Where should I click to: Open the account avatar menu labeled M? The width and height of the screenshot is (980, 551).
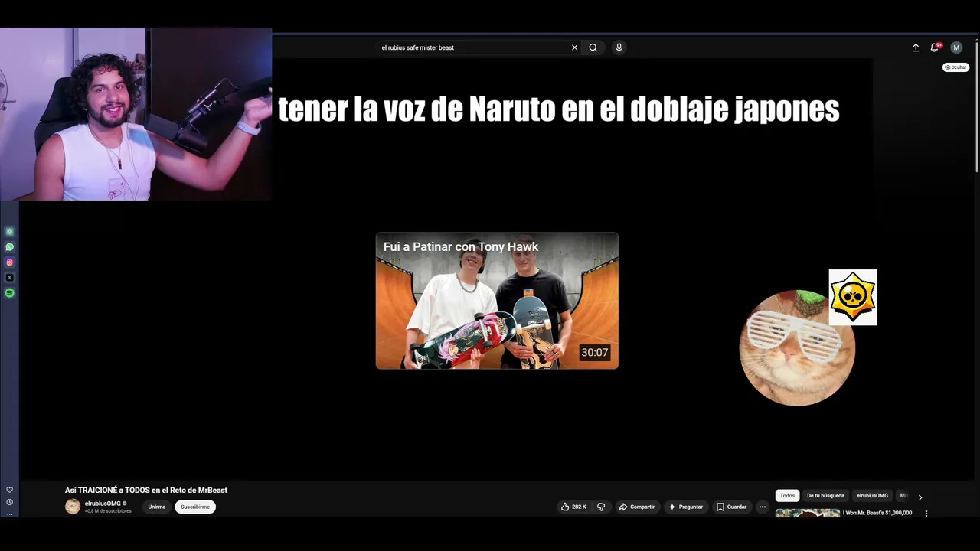[x=956, y=47]
